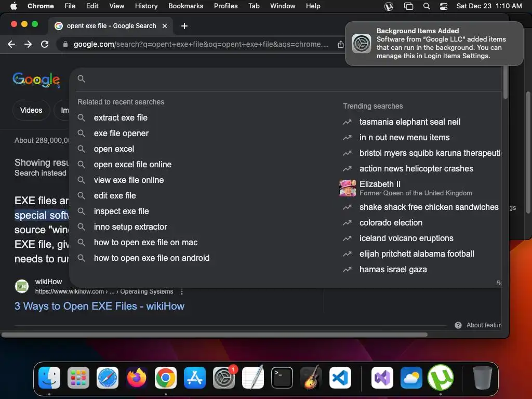Screen dimensions: 532x399
Task: Open Visual Studio Code from dock
Action: 340,378
